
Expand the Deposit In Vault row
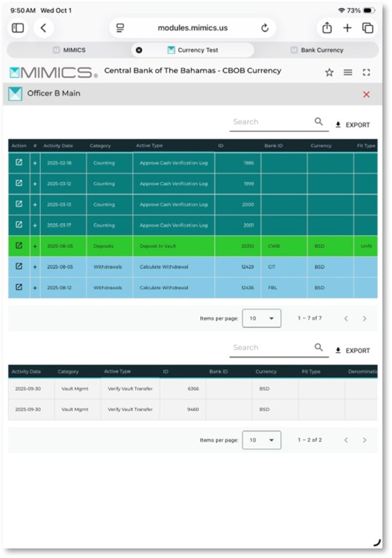pos(35,246)
